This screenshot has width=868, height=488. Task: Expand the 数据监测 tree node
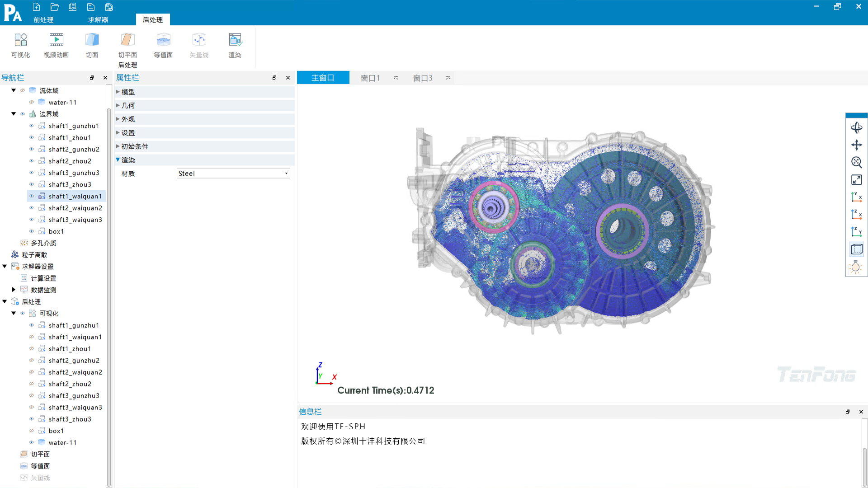tap(14, 290)
